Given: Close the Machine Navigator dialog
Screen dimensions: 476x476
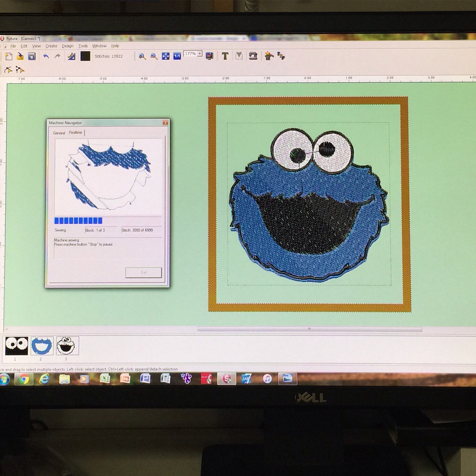Looking at the screenshot, I should point(165,123).
